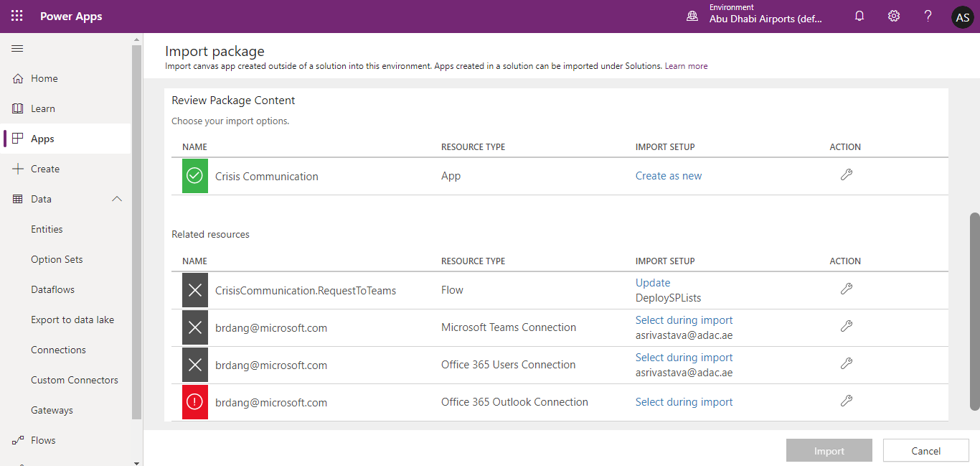Open the help question mark menu
980x466 pixels.
pos(928,16)
